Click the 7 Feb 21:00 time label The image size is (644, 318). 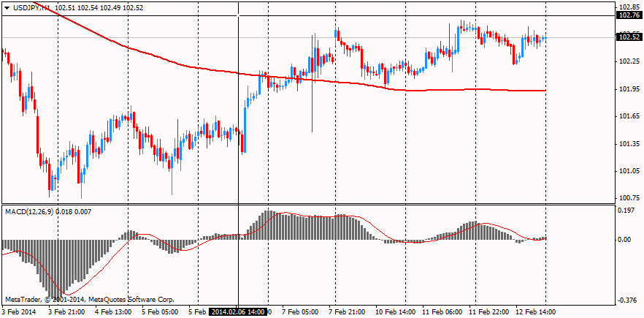tap(347, 311)
